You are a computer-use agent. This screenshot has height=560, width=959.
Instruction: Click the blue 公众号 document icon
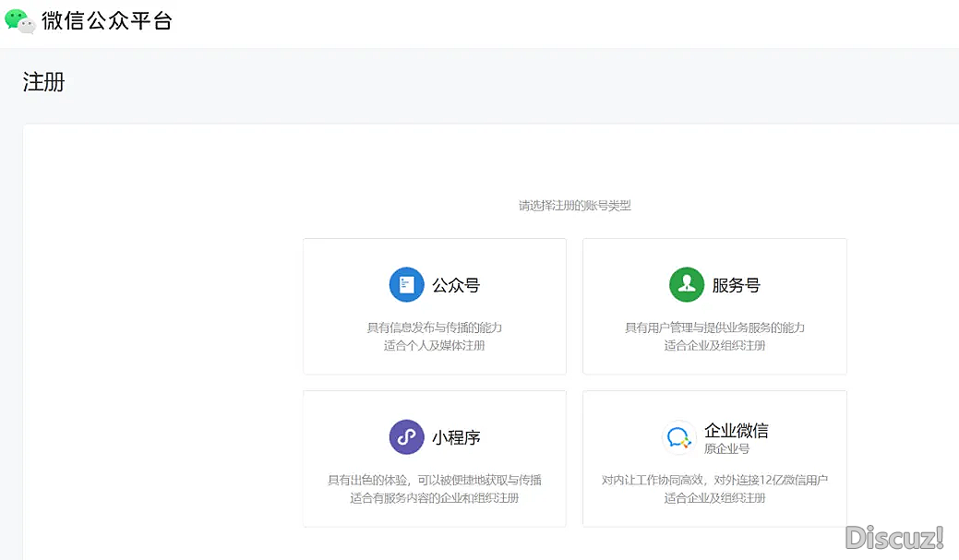(407, 284)
